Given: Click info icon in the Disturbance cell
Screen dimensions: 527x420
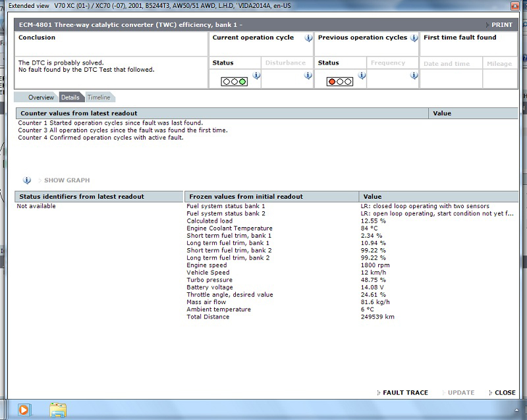Looking at the screenshot, I should click(x=308, y=76).
